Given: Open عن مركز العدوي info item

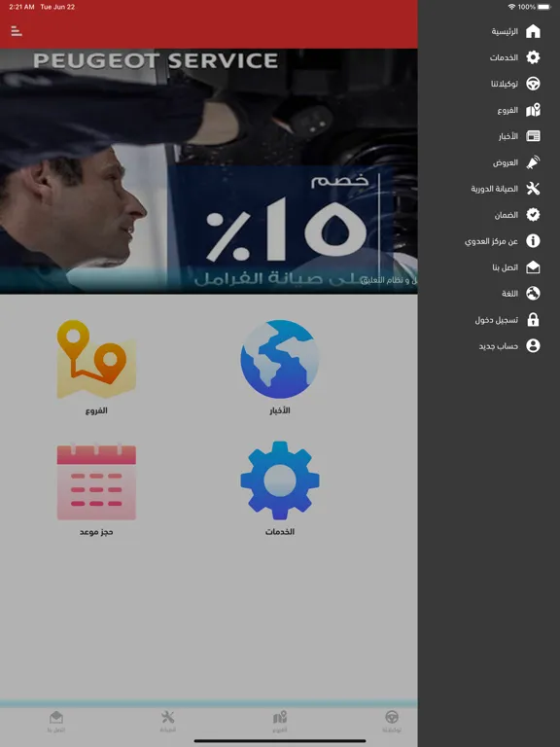Looking at the screenshot, I should pos(503,241).
